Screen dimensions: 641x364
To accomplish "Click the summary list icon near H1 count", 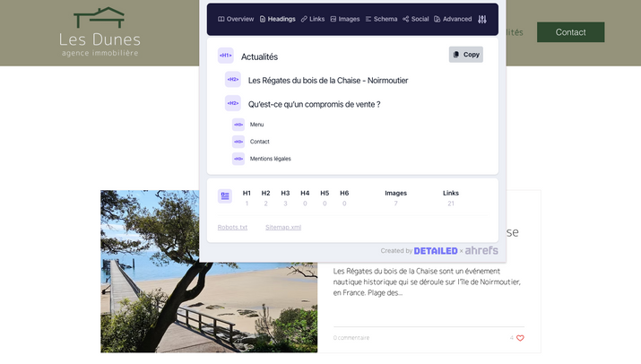I will click(225, 196).
